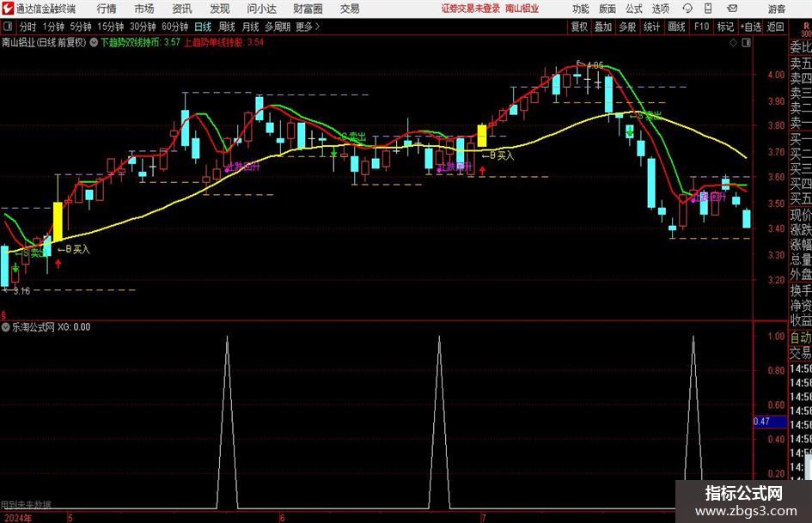Open the 版面 menu
Screen dimensions: 812x523
click(x=607, y=9)
